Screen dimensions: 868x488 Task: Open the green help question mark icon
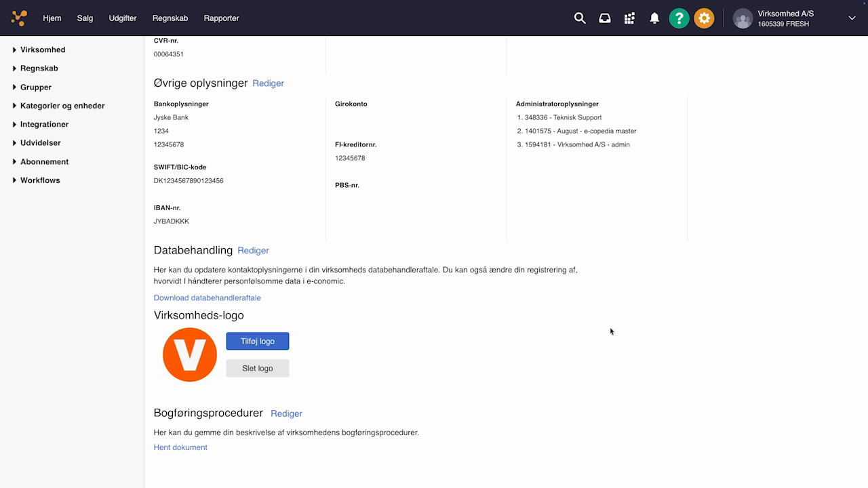pos(679,18)
